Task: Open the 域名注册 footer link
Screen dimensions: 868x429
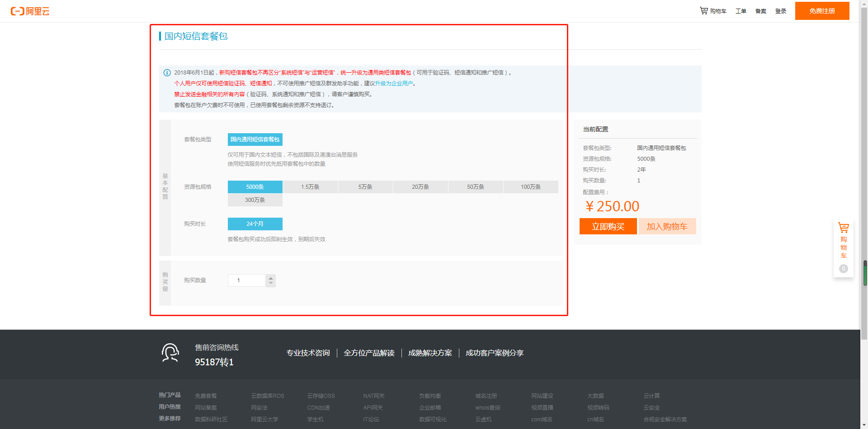Action: coord(486,396)
